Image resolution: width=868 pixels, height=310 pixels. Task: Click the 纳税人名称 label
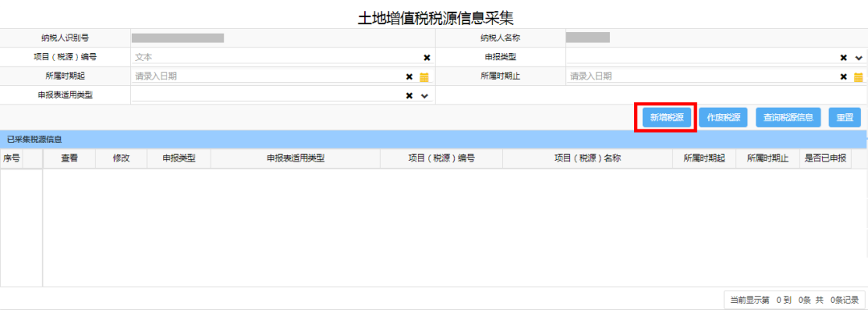[x=500, y=39]
